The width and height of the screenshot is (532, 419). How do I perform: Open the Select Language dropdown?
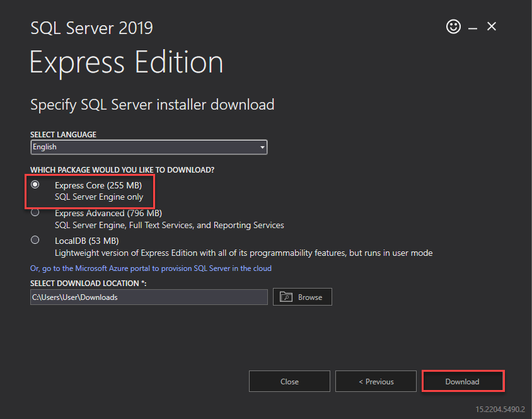[149, 147]
